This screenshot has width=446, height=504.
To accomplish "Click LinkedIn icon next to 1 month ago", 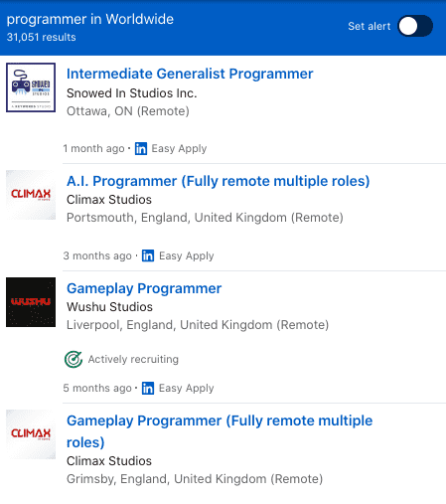I will tap(141, 148).
